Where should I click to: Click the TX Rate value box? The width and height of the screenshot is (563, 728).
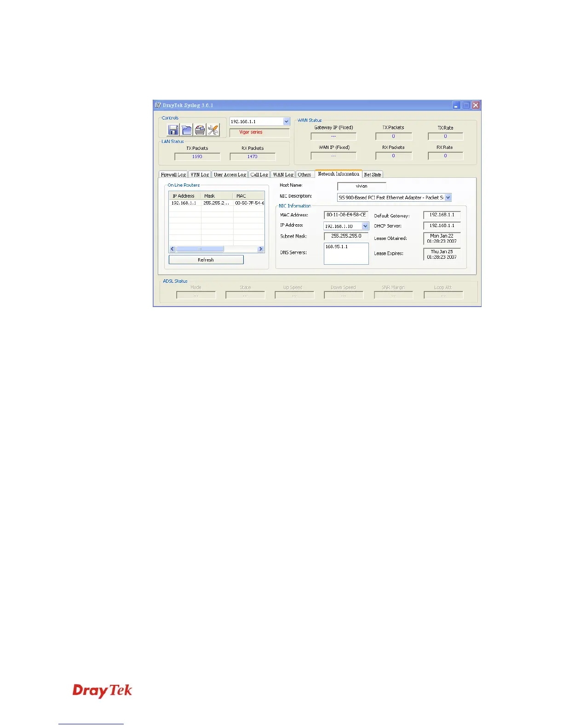445,136
